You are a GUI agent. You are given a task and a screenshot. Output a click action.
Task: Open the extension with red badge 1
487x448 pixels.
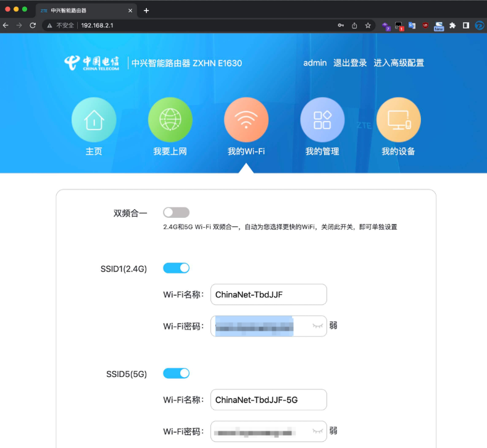pyautogui.click(x=399, y=26)
